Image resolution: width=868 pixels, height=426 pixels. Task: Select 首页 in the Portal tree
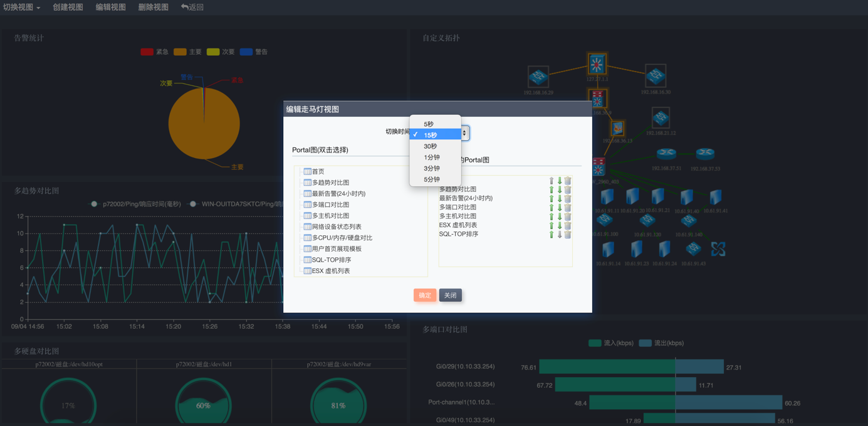pos(318,171)
